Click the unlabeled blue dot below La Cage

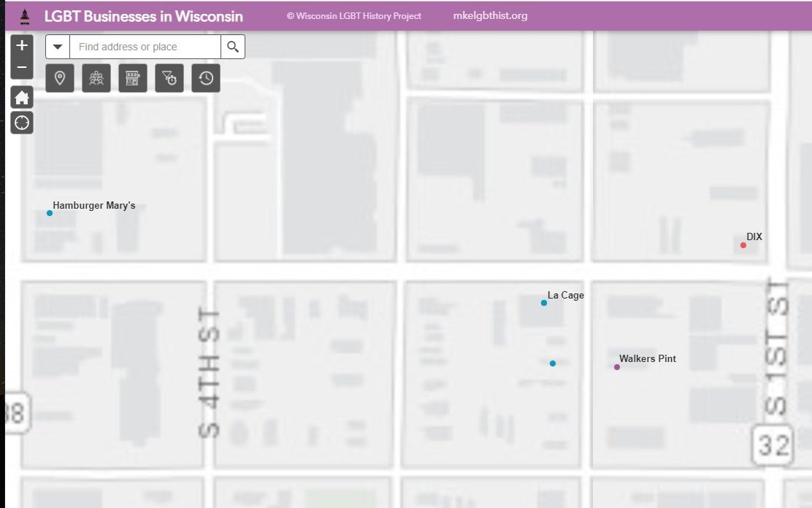pyautogui.click(x=553, y=363)
